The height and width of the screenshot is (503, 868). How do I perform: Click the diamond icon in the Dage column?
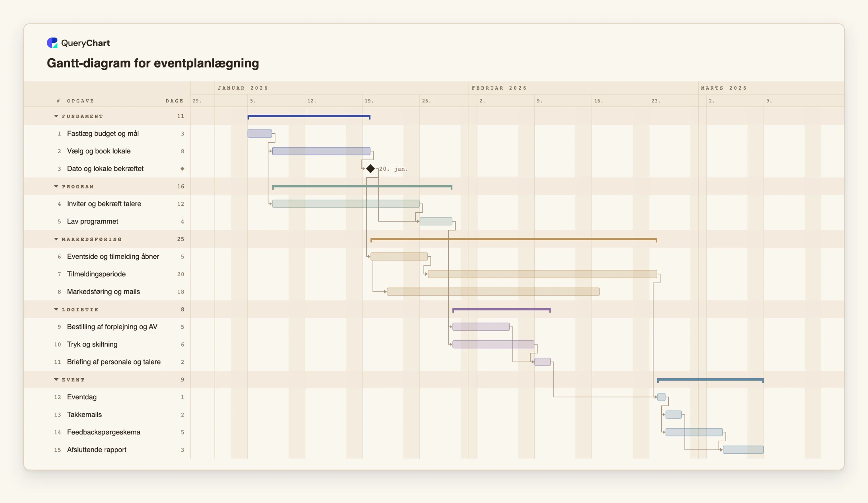coord(182,168)
